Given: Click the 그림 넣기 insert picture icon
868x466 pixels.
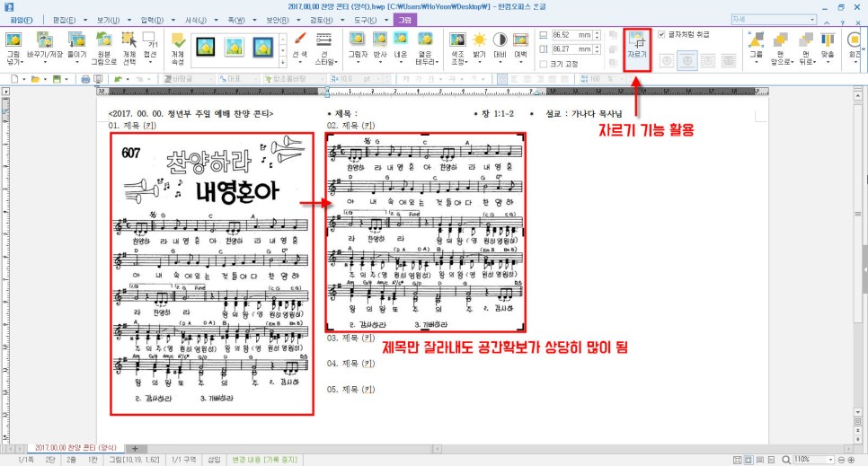Looking at the screenshot, I should click(x=13, y=40).
